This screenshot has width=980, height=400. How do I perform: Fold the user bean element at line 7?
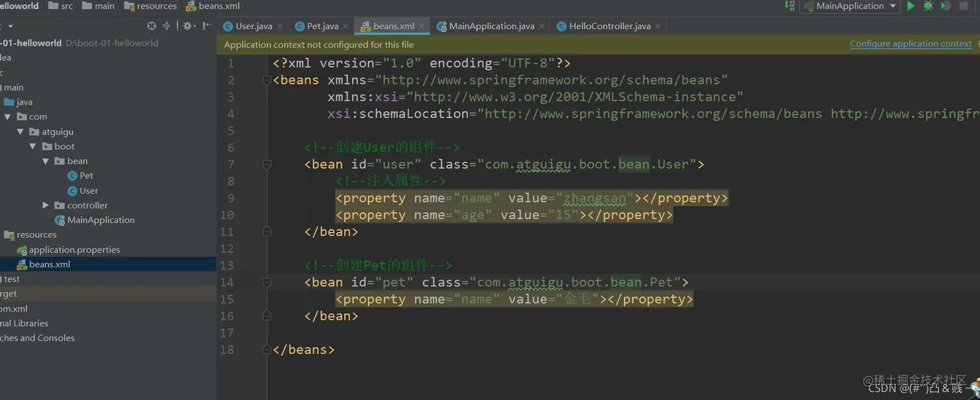click(x=266, y=165)
